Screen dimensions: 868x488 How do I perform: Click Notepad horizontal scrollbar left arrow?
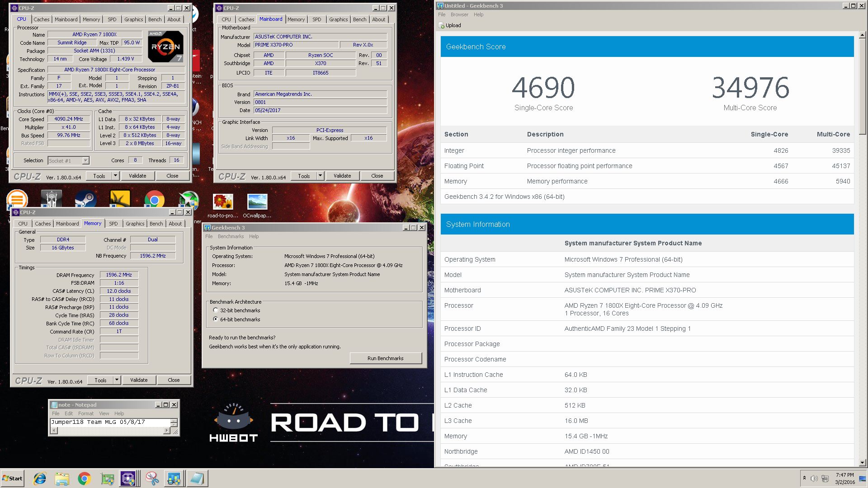click(54, 431)
